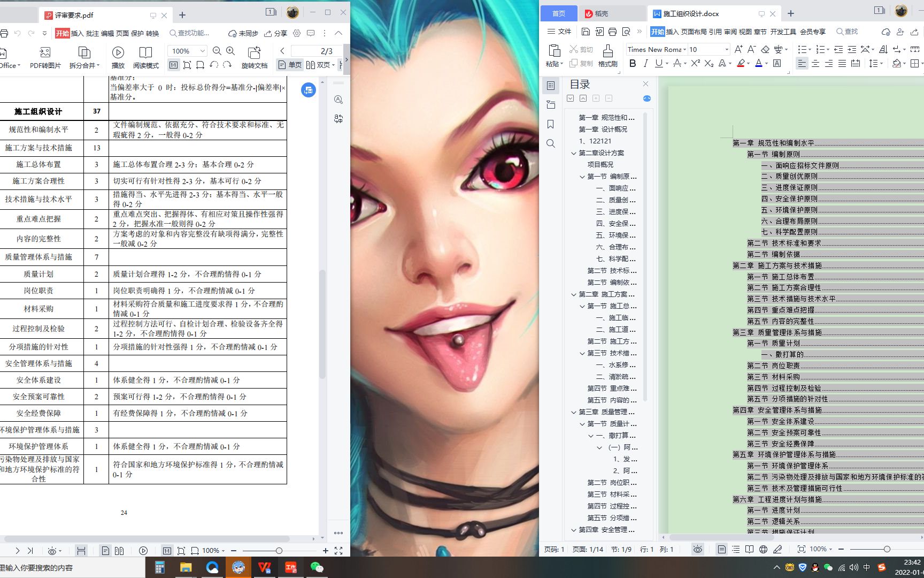This screenshot has width=924, height=578.
Task: Click the subscript X₂ icon
Action: 709,63
